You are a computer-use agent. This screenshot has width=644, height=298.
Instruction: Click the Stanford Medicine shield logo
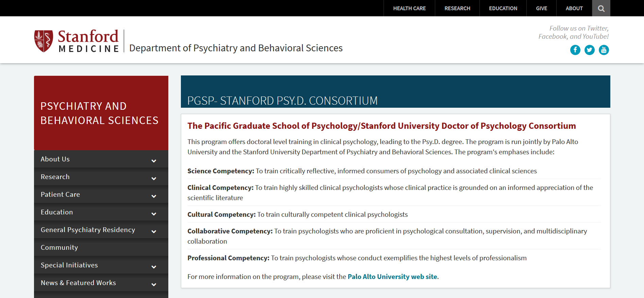pyautogui.click(x=44, y=41)
